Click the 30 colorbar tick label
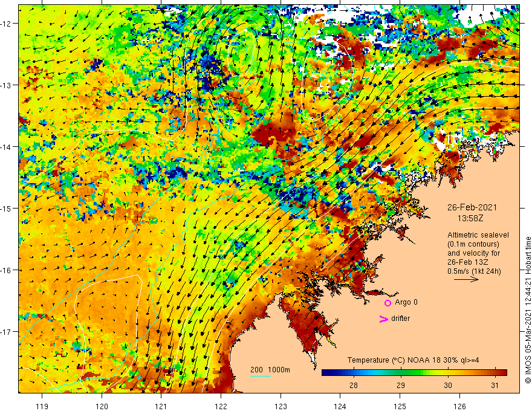Image resolution: width=532 pixels, height=411 pixels. pos(448,385)
